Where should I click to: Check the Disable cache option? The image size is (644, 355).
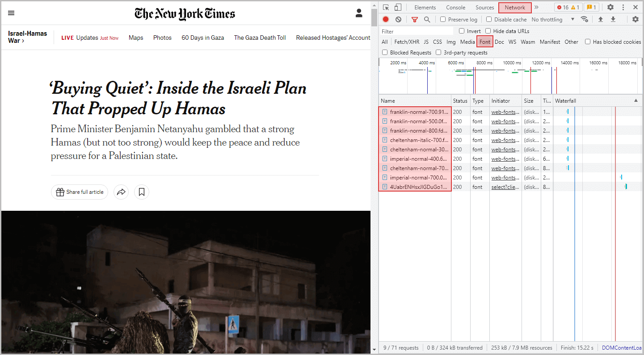click(489, 19)
